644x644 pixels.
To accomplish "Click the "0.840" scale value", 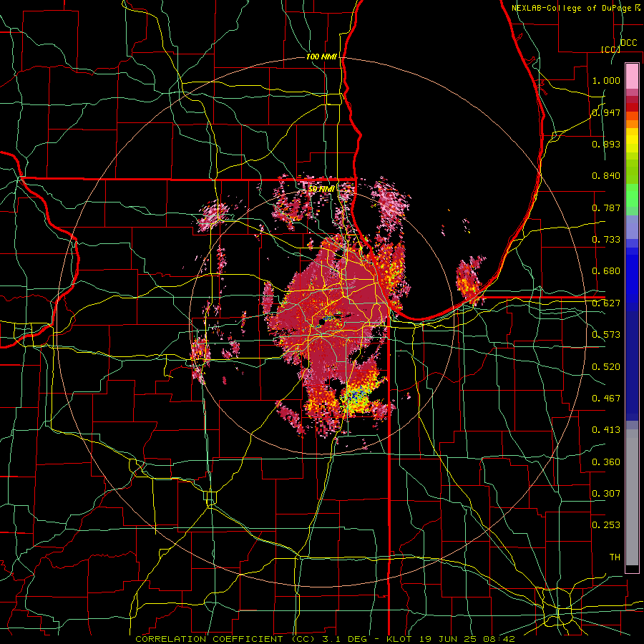I will 606,176.
